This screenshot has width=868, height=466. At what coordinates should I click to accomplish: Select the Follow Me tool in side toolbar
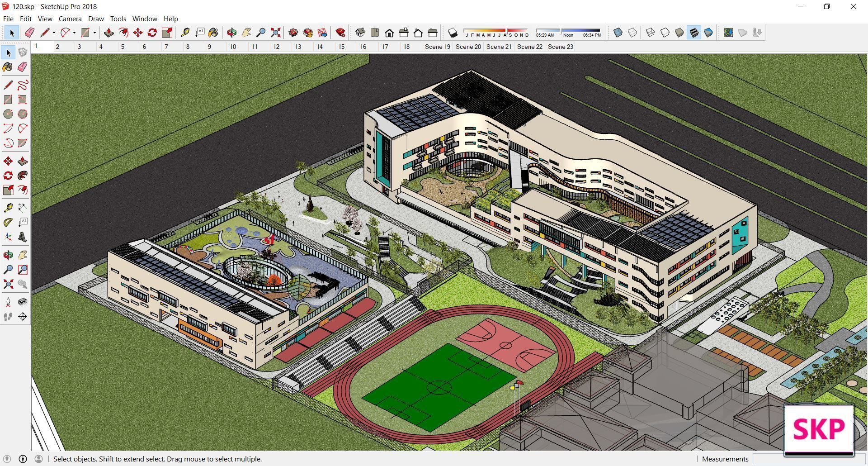23,176
